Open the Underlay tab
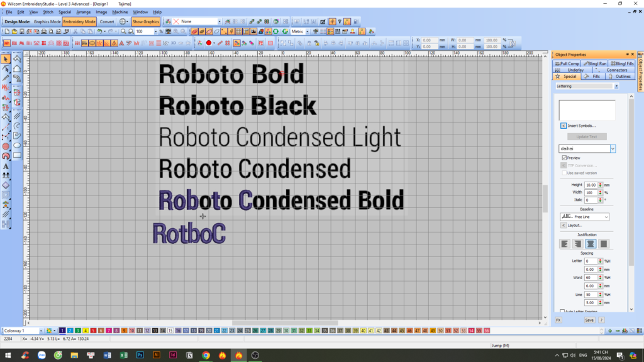Viewport: 644px width, 362px height. (572, 70)
